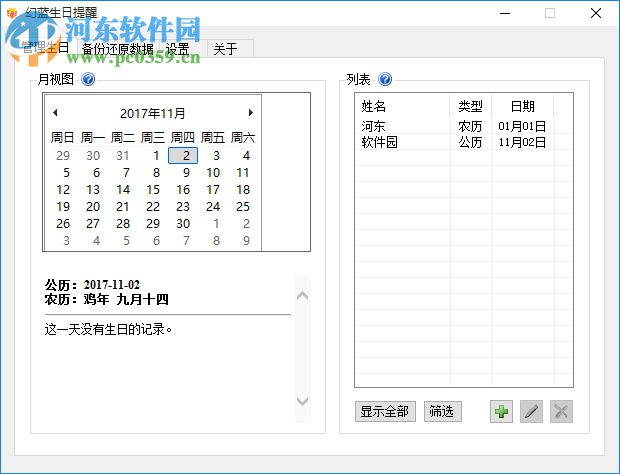Open the 备份还原数据 tab
This screenshot has width=620, height=474.
[117, 49]
